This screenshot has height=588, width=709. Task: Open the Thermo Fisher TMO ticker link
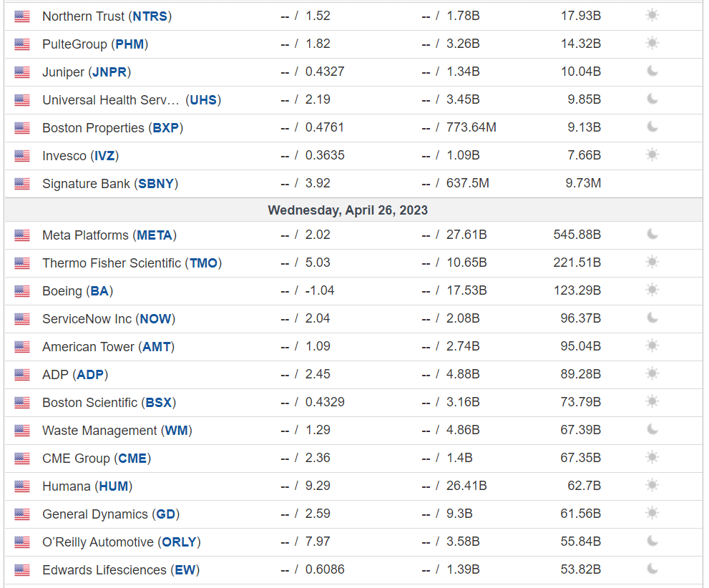tap(203, 263)
